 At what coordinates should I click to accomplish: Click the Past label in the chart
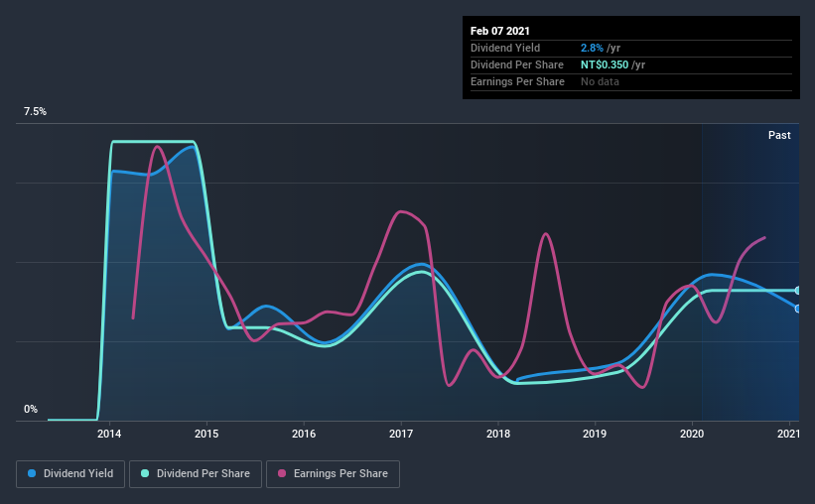click(779, 135)
